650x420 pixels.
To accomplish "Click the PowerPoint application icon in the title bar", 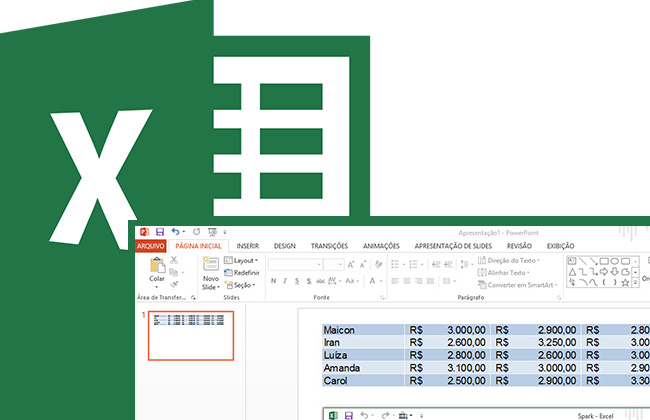I will click(144, 232).
